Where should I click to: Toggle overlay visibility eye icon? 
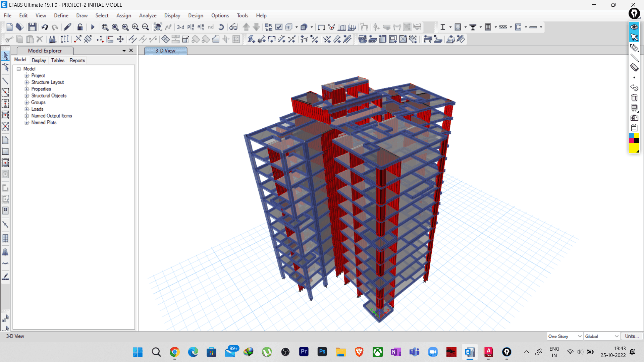click(634, 27)
